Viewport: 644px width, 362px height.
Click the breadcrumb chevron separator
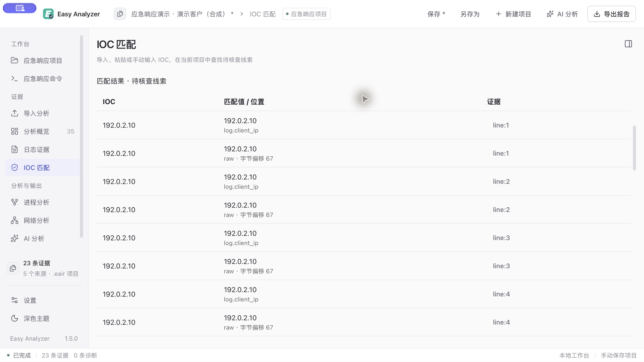coord(242,14)
